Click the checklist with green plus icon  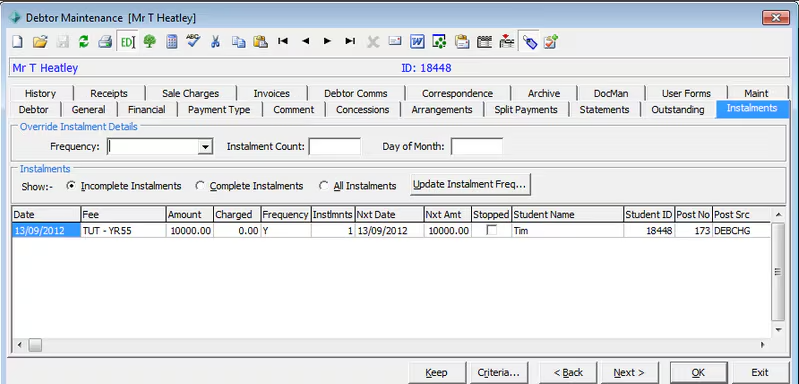click(551, 41)
